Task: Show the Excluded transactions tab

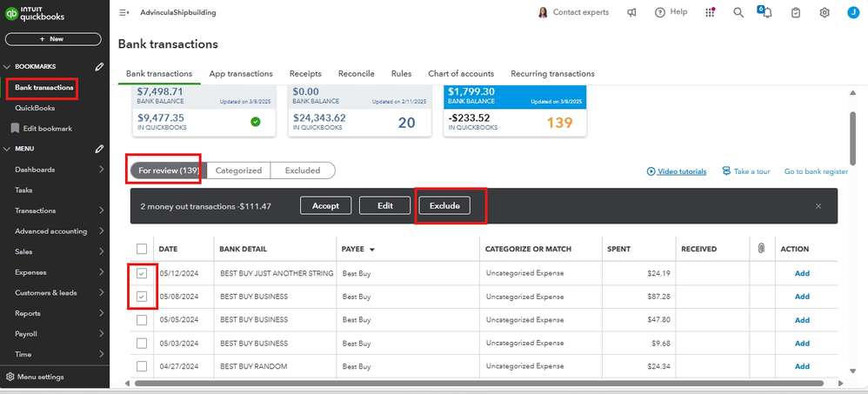Action: [x=303, y=170]
